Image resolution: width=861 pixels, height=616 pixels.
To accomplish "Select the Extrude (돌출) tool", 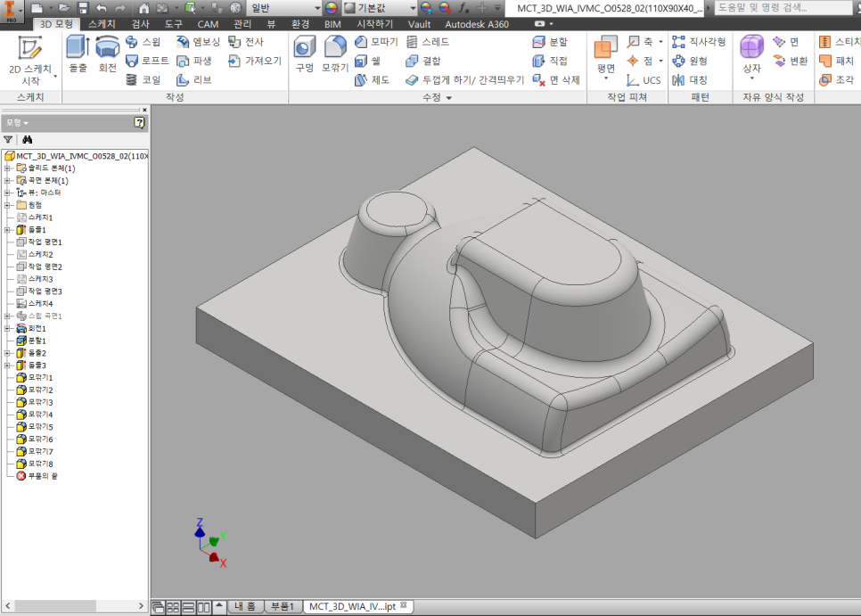I will (78, 53).
